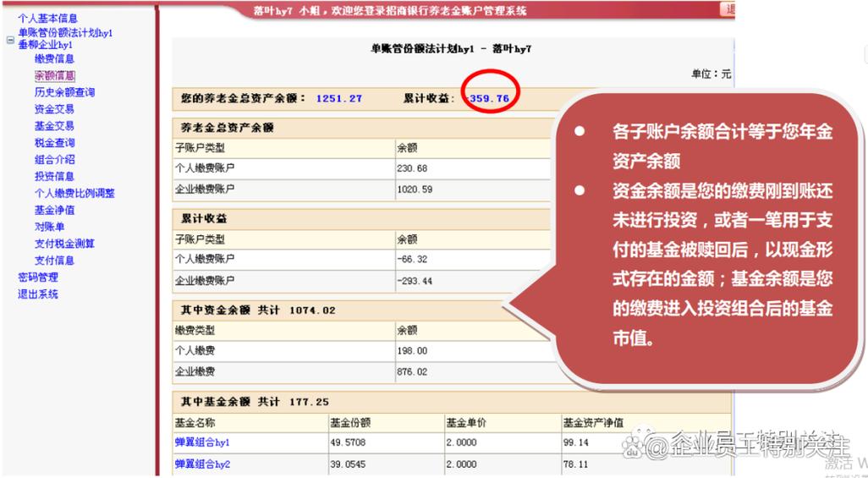
Task: Click the page title 单账管份额法计划hy1 - 落叶hy7
Action: (x=451, y=49)
